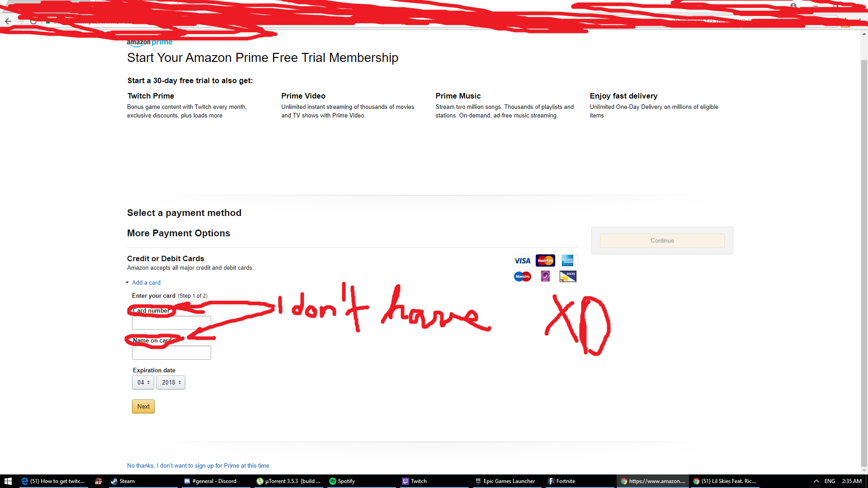This screenshot has height=488, width=868.
Task: Click the Twitch Prime heading
Action: tap(151, 96)
